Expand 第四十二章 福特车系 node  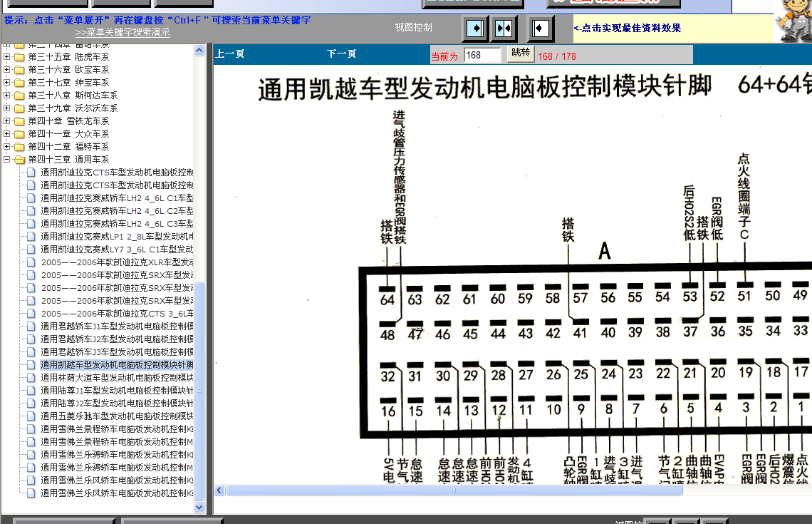coord(6,147)
